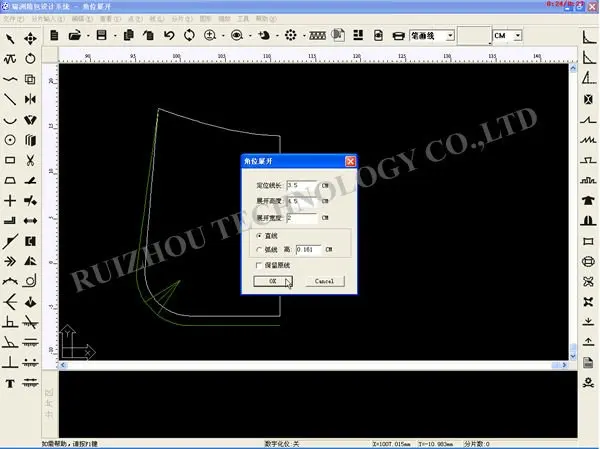Click the 定位线长 input field
This screenshot has width=600, height=449.
[x=302, y=185]
